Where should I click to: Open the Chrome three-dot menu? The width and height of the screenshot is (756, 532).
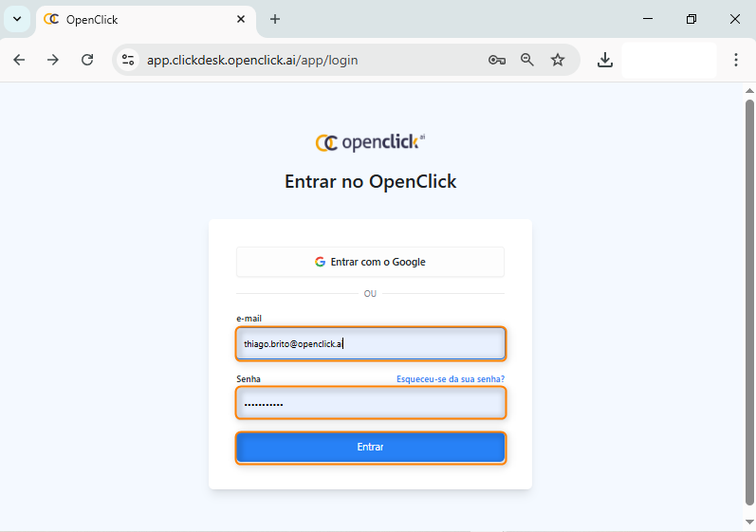coord(736,60)
